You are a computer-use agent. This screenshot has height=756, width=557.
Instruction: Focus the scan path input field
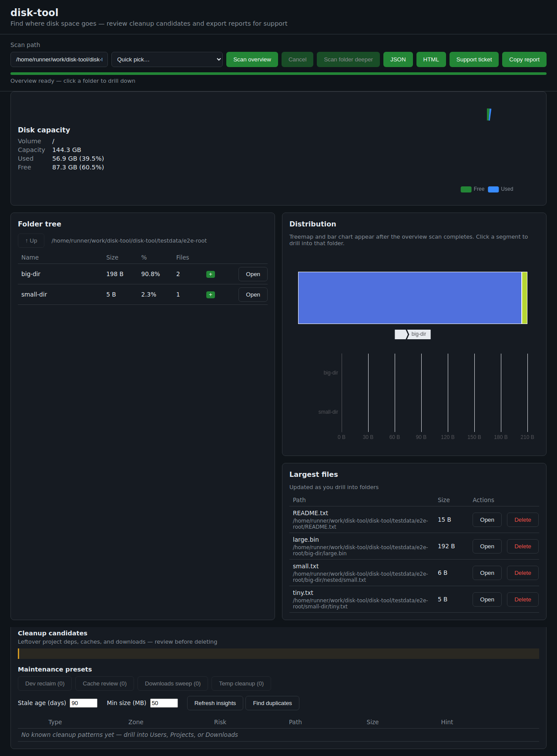(x=59, y=60)
